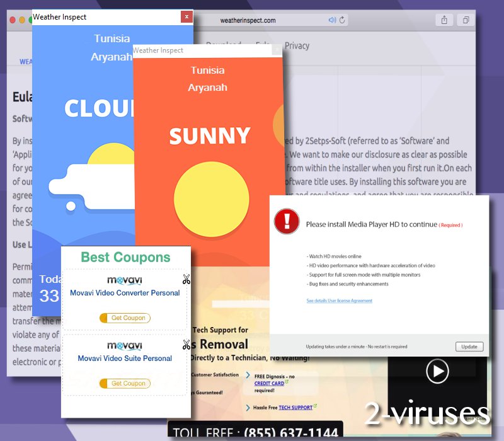Click the red exclamation warning icon
Viewport: 504px width, 441px height.
287,222
